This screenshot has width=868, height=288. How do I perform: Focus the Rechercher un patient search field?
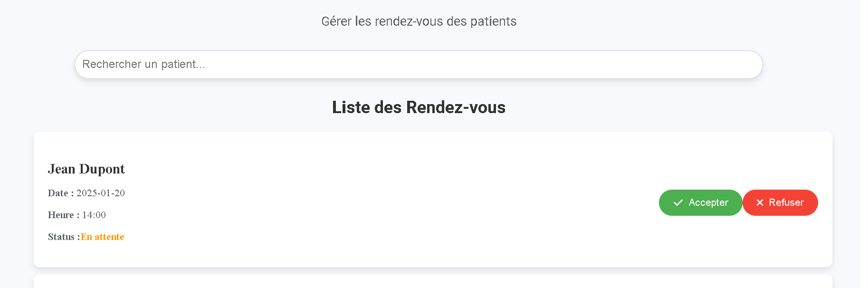click(419, 65)
